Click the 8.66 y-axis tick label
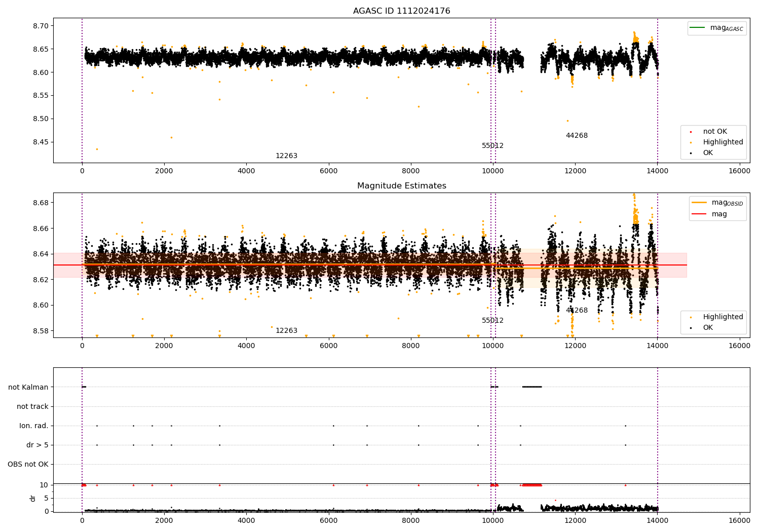The image size is (760, 532). pyautogui.click(x=41, y=229)
